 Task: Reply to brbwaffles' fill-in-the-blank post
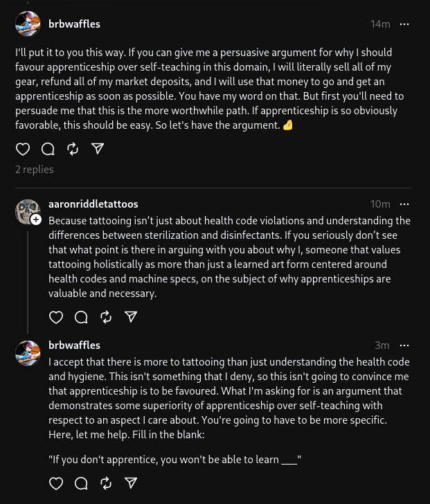tap(81, 483)
